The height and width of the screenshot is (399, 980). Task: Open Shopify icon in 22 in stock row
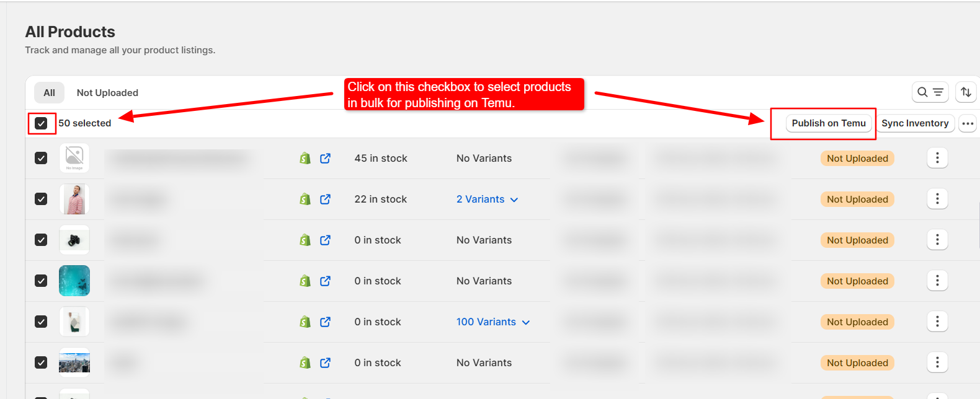tap(305, 199)
